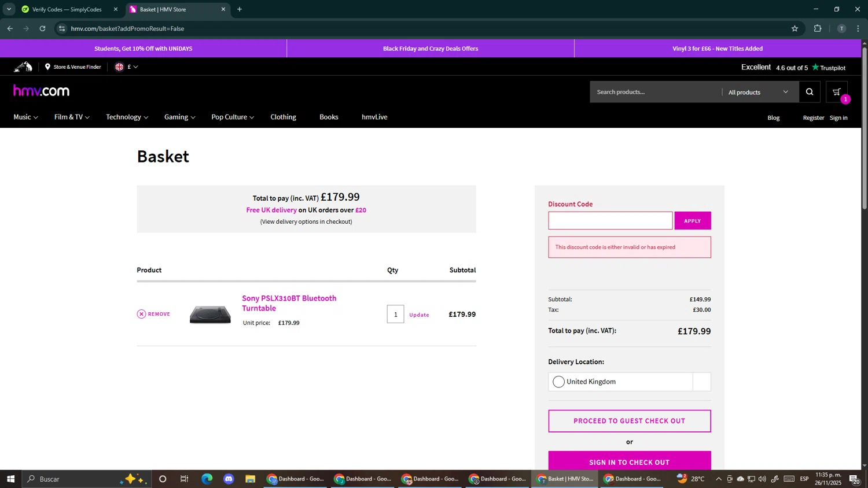Open the notifications center icon
Screen dimensions: 868x488
coord(854,479)
